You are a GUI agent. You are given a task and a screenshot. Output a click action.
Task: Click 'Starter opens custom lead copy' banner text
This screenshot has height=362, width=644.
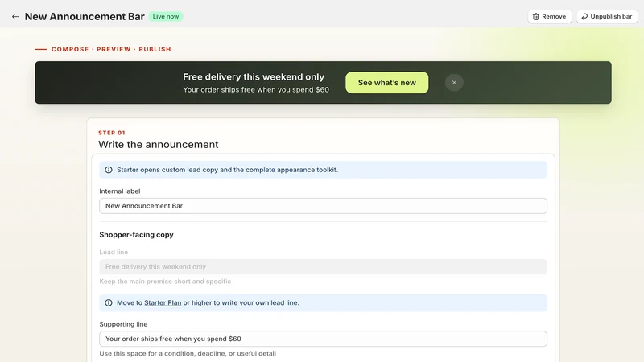(227, 170)
